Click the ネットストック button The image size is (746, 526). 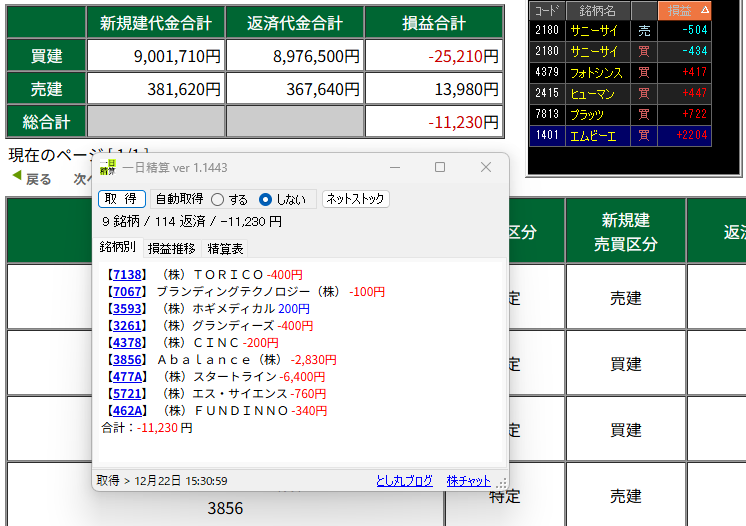(355, 199)
